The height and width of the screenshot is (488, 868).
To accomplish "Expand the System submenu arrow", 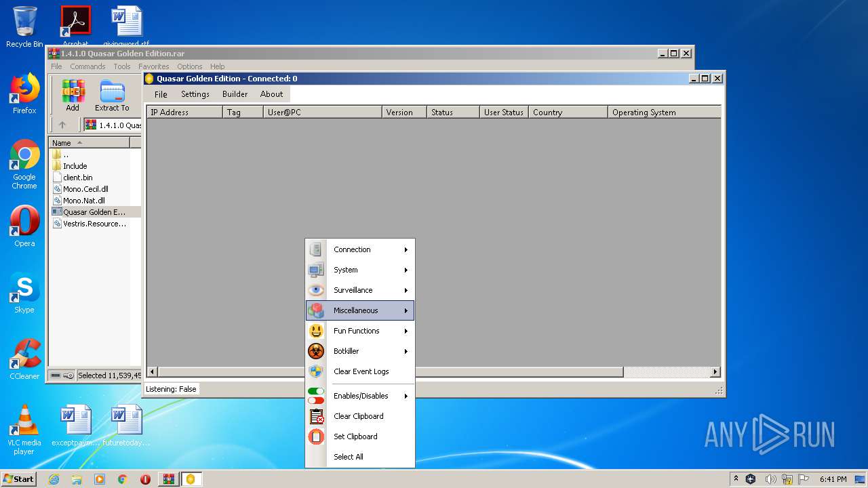I will point(406,270).
